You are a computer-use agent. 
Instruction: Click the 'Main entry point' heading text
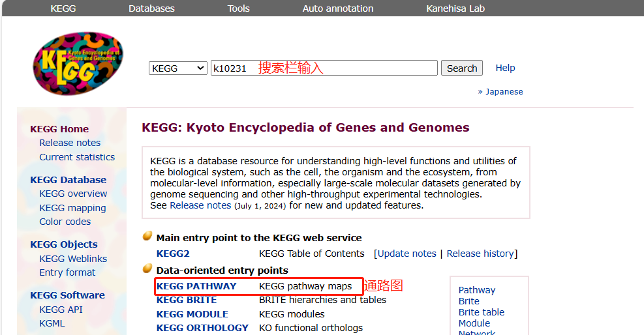[259, 238]
